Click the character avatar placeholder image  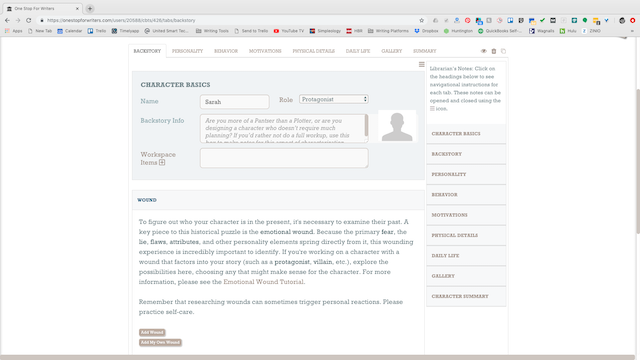coord(397,126)
